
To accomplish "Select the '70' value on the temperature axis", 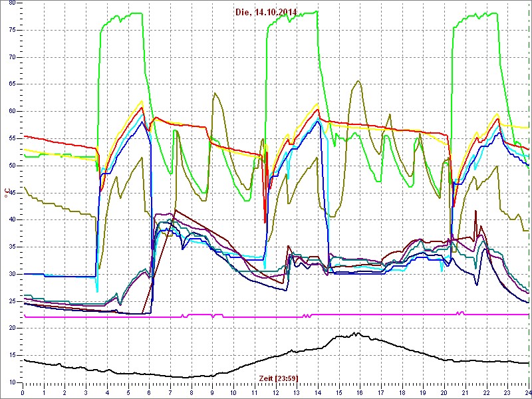I will 11,57.
